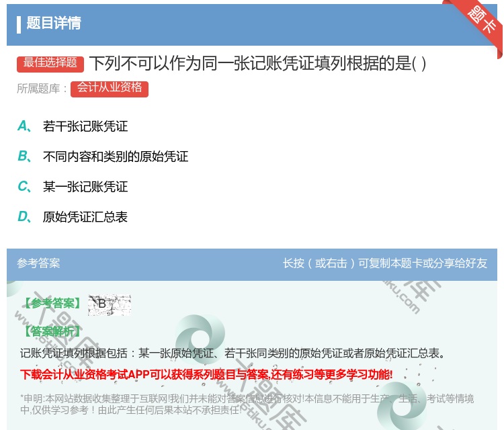Image resolution: width=504 pixels, height=430 pixels.
Task: Click the explanation text 记账凭证填列根据包括
Action: tap(233, 353)
